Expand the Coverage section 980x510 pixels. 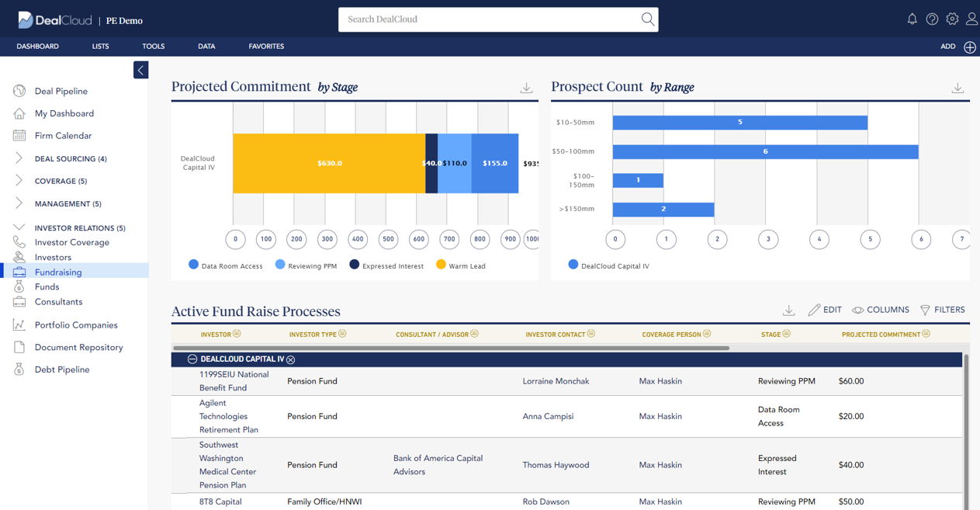pyautogui.click(x=19, y=181)
